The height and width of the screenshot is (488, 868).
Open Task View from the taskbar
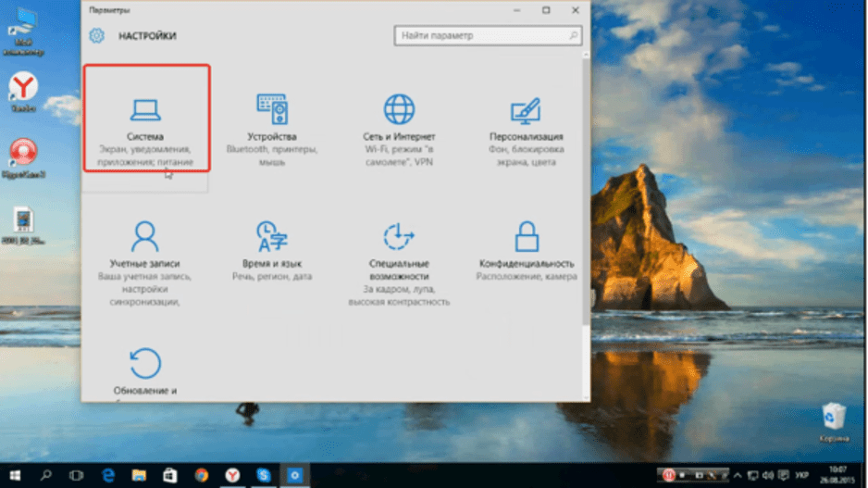tap(77, 475)
